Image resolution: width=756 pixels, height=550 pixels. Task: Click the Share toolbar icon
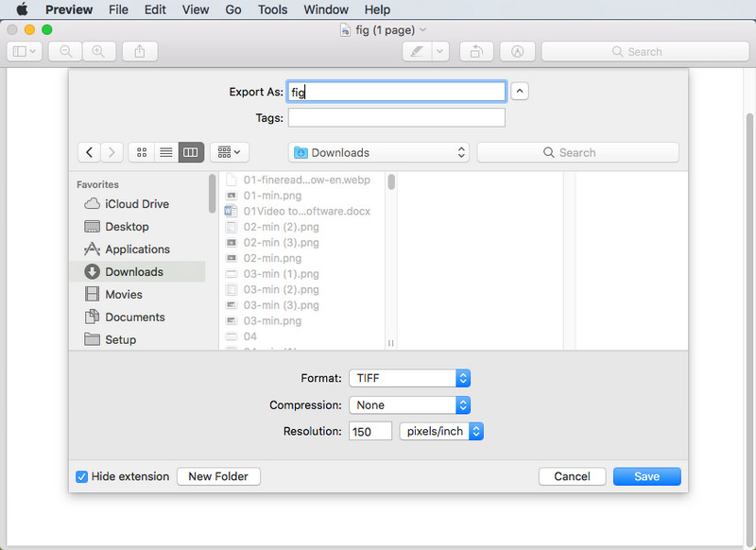click(x=140, y=52)
